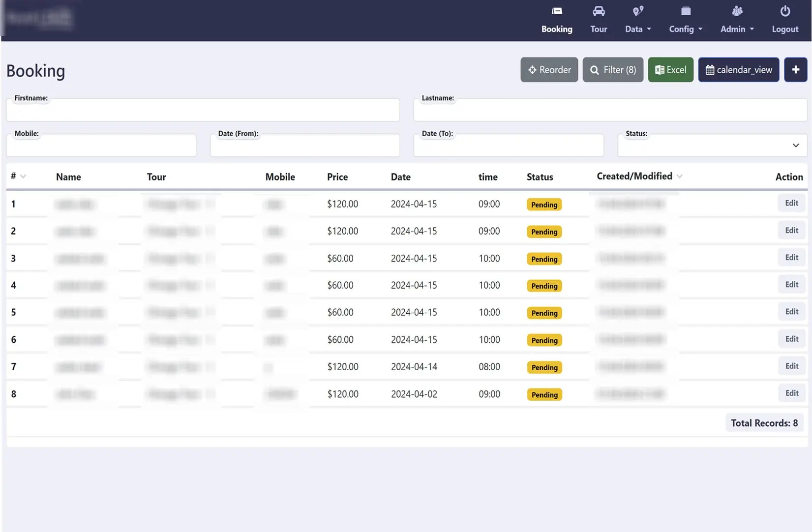This screenshot has width=812, height=532.
Task: Edit booking row 6
Action: click(x=791, y=339)
